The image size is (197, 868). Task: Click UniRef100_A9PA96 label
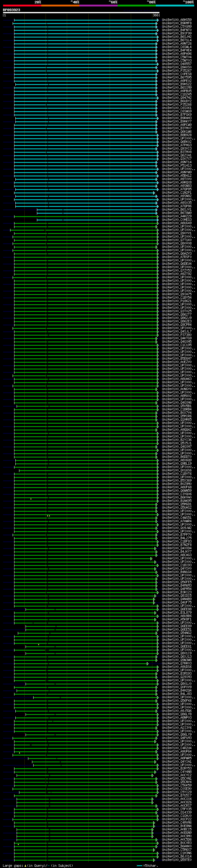pyautogui.click(x=177, y=54)
